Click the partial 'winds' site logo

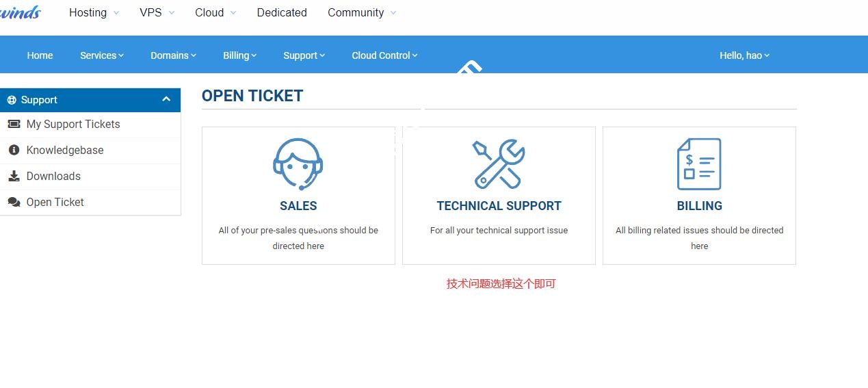(x=21, y=12)
